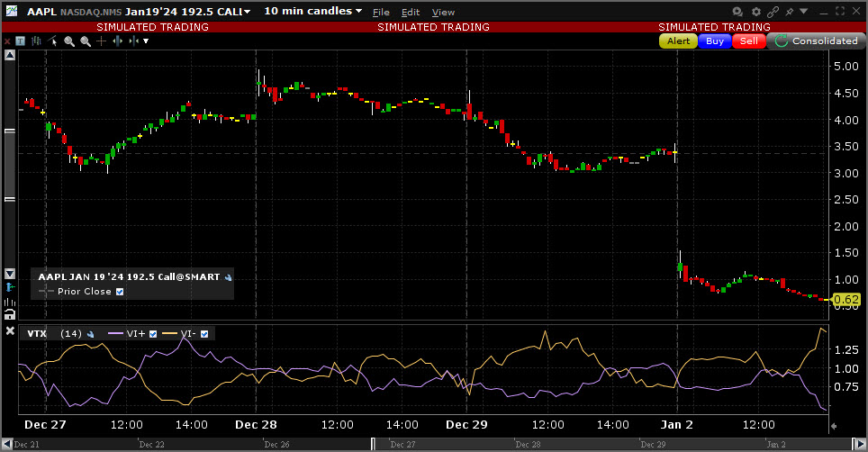Click the VI+ purple line color swatch
This screenshot has height=452, width=868.
click(x=115, y=334)
